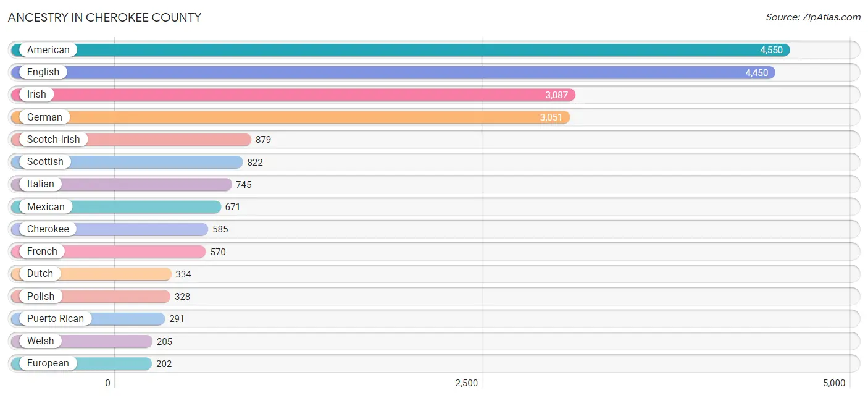868x398 pixels.
Task: Select the Scottish bar label
Action: tap(45, 162)
